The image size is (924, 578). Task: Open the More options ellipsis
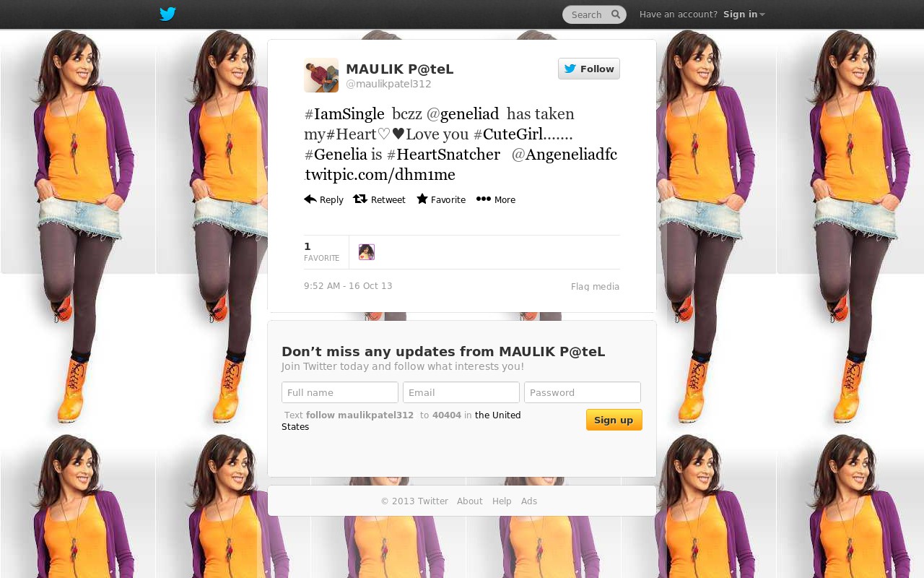(496, 199)
